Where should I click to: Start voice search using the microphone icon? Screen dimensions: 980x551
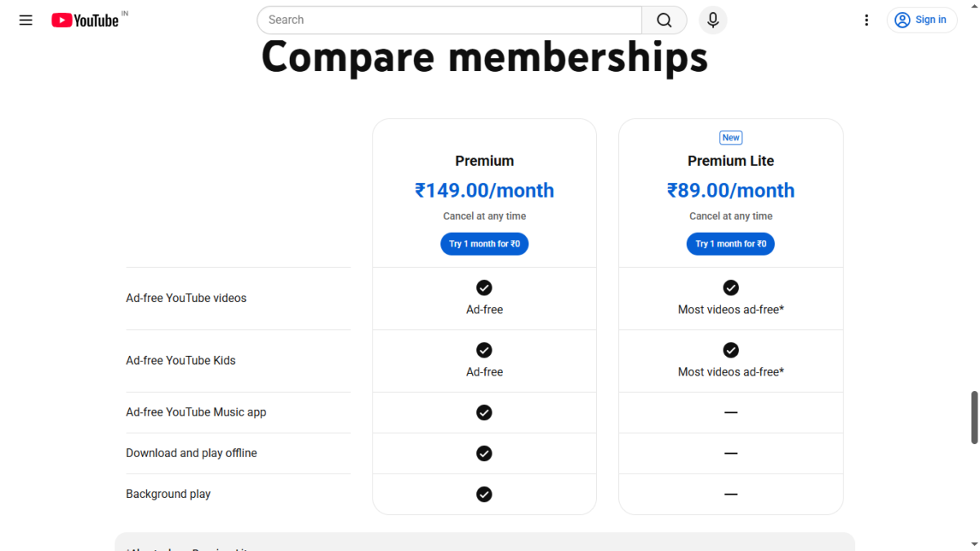pyautogui.click(x=712, y=20)
